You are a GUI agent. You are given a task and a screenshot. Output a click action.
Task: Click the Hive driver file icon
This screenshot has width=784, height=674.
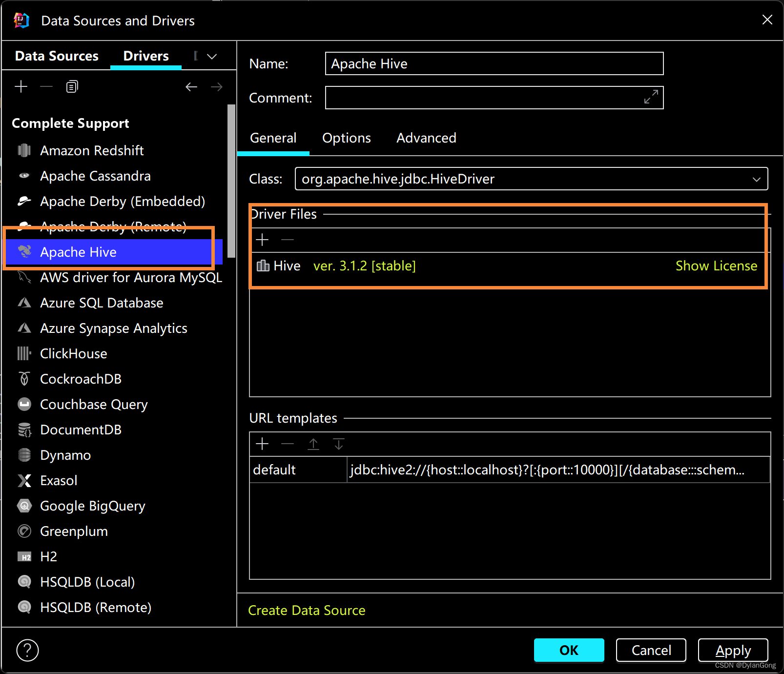point(263,266)
